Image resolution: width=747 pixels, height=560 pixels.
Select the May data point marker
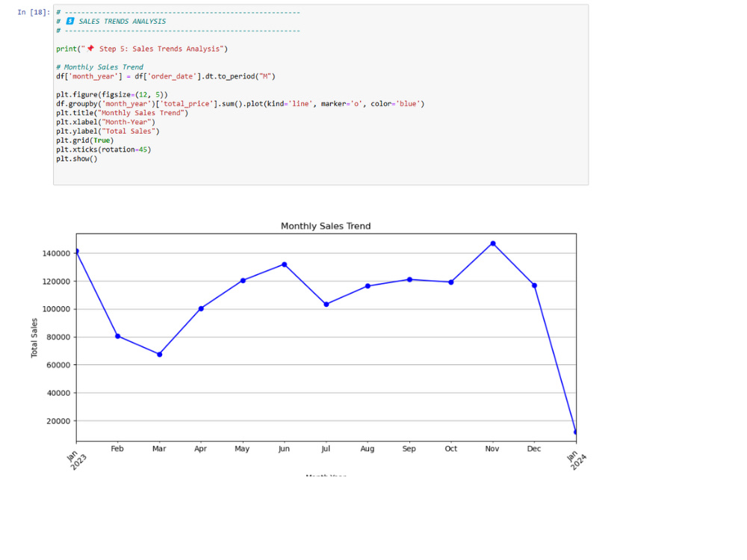[x=243, y=281]
